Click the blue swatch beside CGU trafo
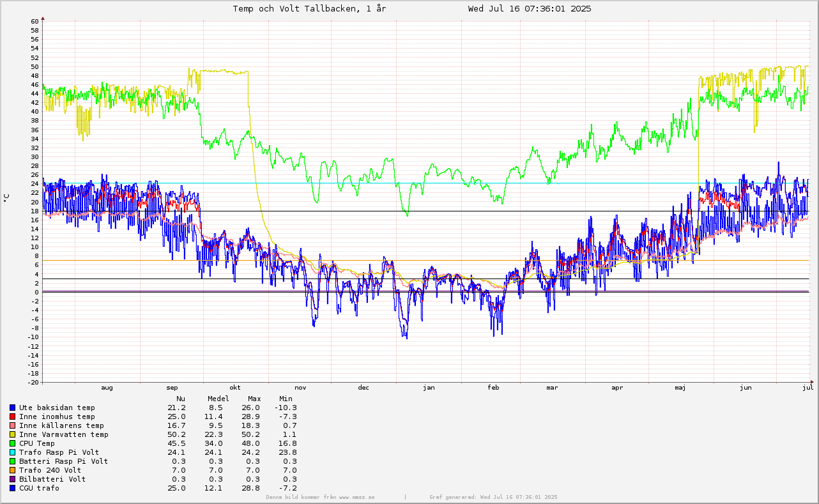 tap(12, 488)
